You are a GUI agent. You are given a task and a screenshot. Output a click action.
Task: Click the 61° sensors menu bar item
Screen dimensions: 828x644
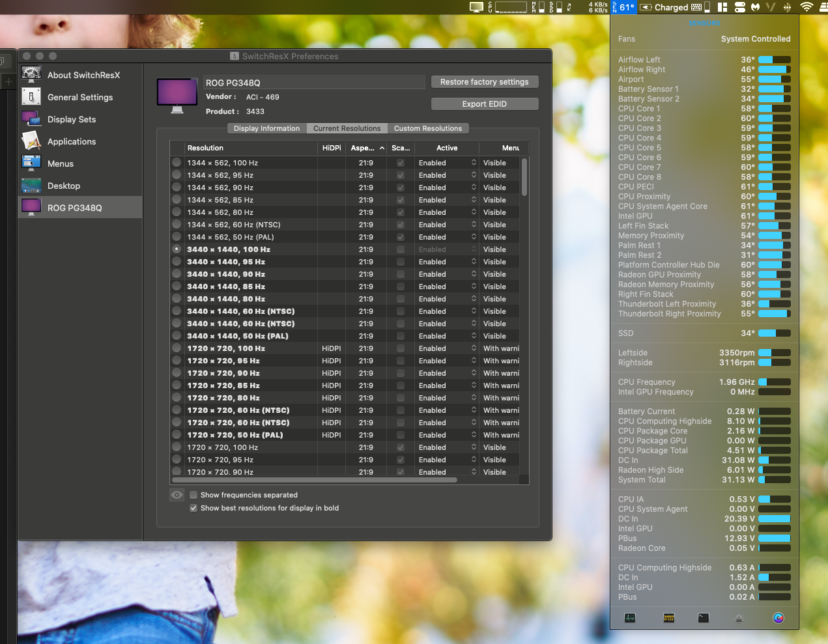(623, 7)
